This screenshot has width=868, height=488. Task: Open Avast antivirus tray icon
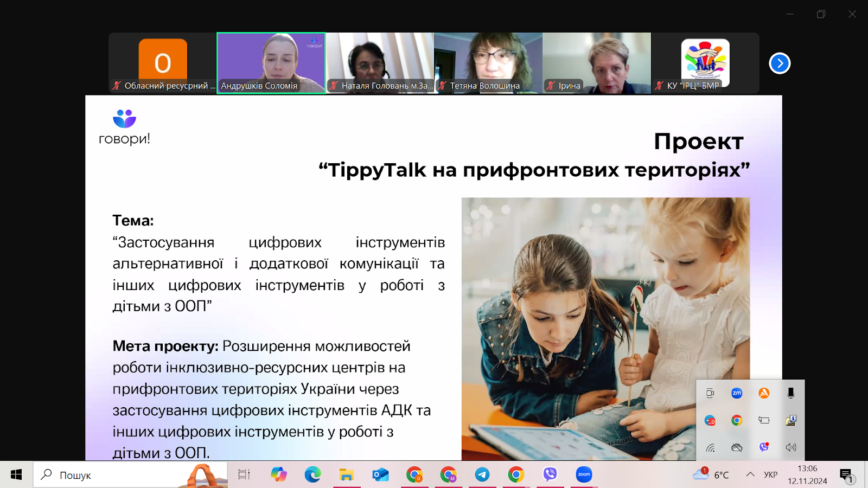pyautogui.click(x=764, y=393)
